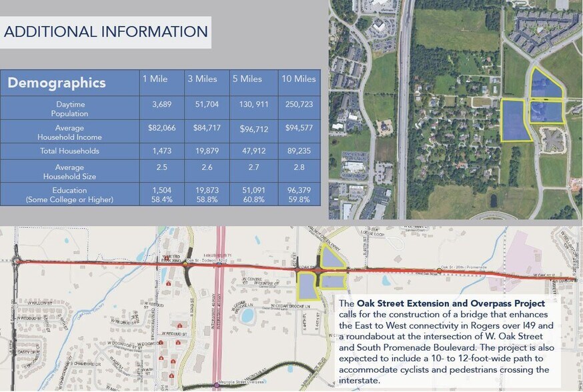This screenshot has width=583, height=392.
Task: Select the large southwest highlighted parcel in aerial photo
Action: click(516, 120)
